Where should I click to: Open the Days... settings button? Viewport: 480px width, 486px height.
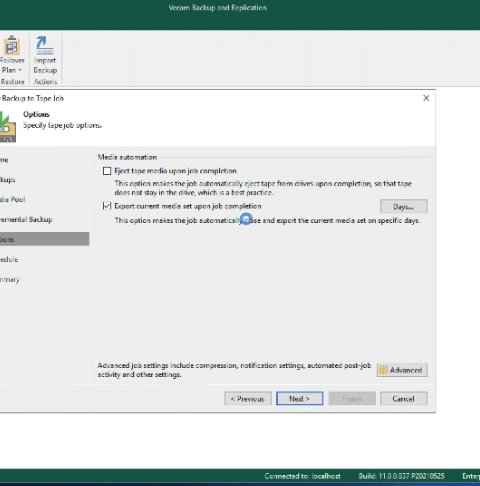(x=403, y=207)
